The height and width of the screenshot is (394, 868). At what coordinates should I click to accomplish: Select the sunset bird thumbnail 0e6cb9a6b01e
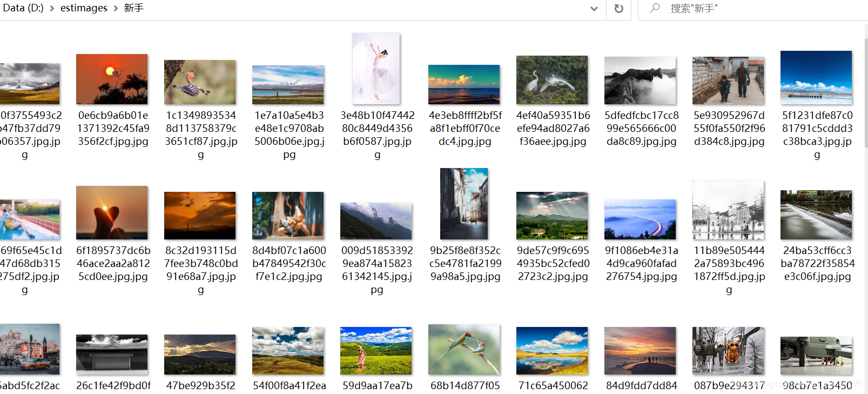112,79
